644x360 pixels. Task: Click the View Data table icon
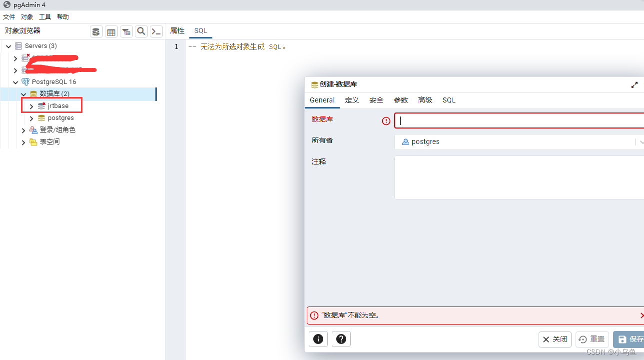pos(111,31)
